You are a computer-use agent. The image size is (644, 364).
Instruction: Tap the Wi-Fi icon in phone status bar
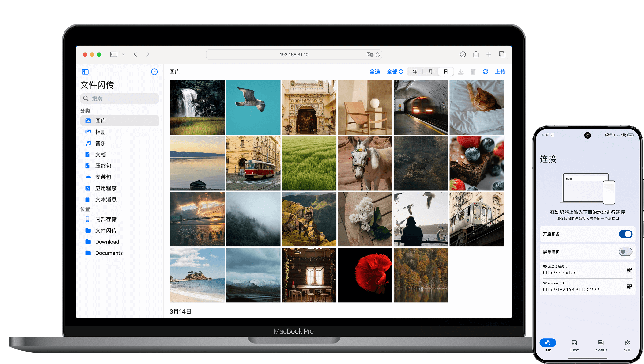click(624, 135)
